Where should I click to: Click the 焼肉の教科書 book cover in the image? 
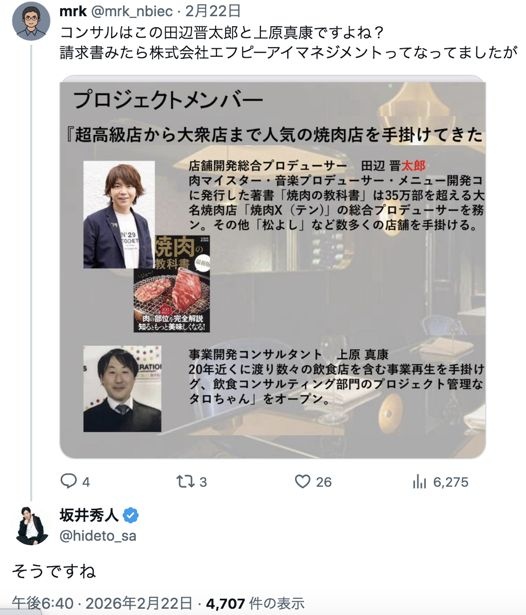click(x=172, y=284)
